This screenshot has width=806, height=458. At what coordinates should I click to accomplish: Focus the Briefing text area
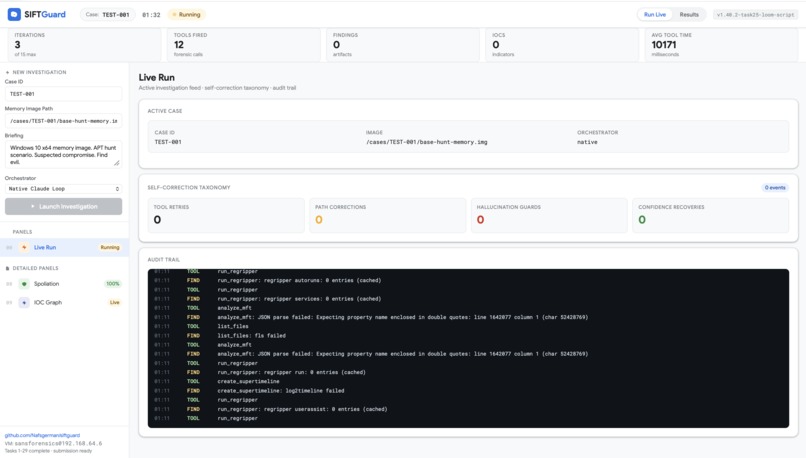pyautogui.click(x=64, y=154)
